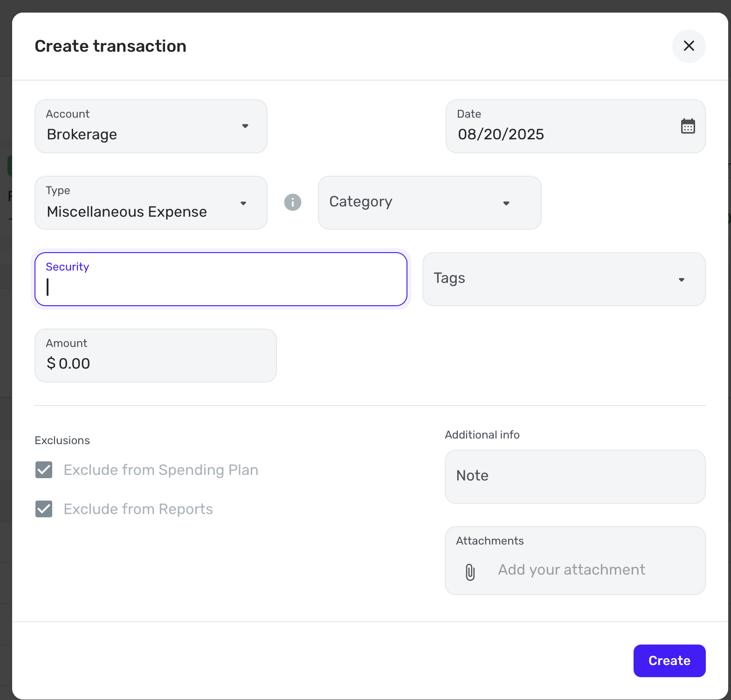Image resolution: width=731 pixels, height=700 pixels.
Task: Click the Type field caret arrow
Action: [x=243, y=203]
